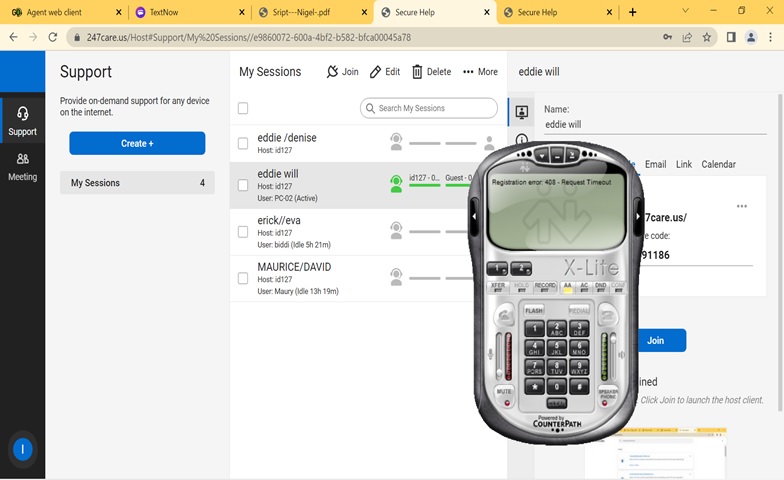Expand X-Lite right side drawer arrow

[x=638, y=216]
